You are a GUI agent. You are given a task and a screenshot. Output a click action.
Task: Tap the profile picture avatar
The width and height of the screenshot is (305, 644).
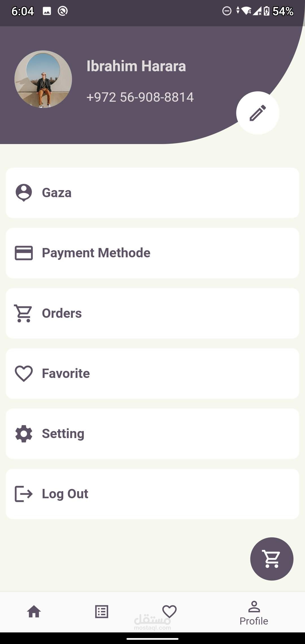(x=43, y=79)
